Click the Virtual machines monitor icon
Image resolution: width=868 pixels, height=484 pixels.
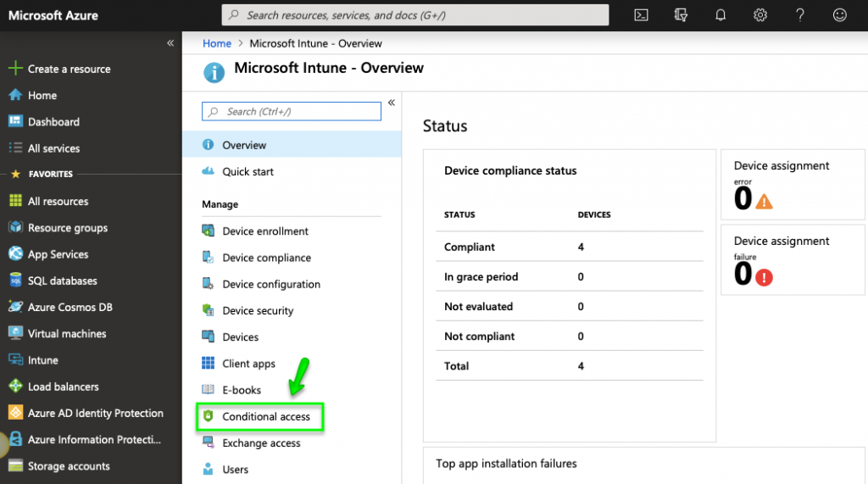tap(15, 333)
